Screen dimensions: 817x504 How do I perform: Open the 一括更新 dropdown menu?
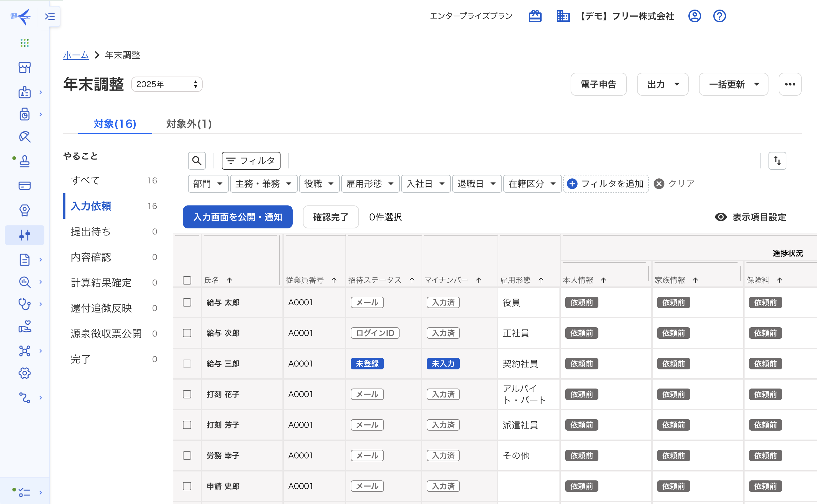pyautogui.click(x=733, y=84)
